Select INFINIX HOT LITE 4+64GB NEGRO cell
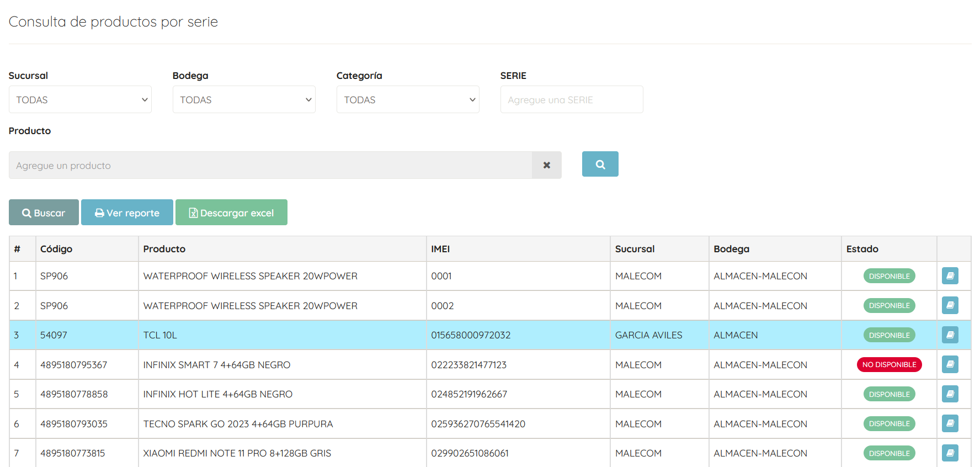Viewport: 980px width, 467px height. pyautogui.click(x=283, y=394)
